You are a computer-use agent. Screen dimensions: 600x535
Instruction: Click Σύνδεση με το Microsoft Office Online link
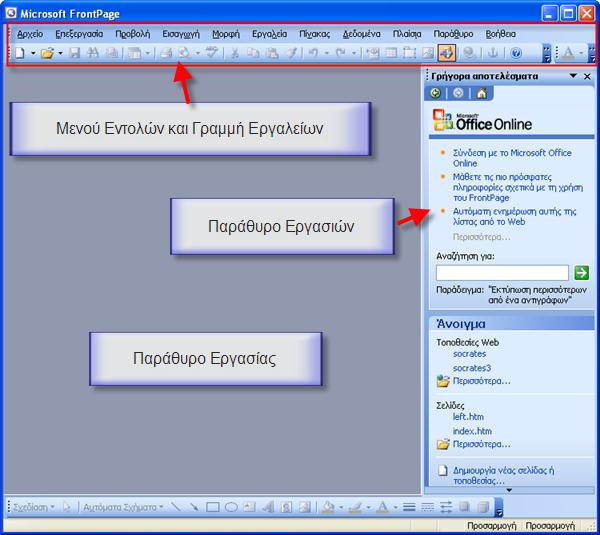coord(512,158)
